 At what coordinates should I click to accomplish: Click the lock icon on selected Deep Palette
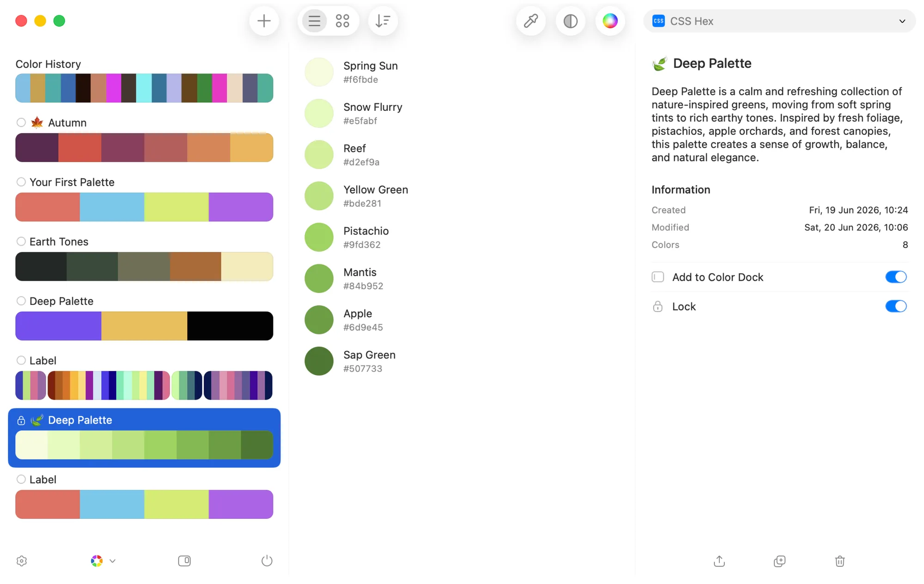click(x=21, y=420)
